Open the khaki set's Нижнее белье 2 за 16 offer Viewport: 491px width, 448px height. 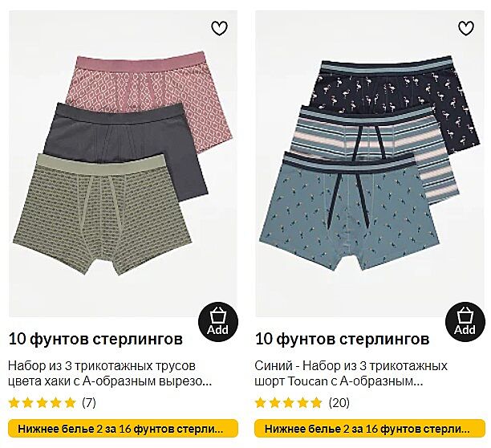123,429
